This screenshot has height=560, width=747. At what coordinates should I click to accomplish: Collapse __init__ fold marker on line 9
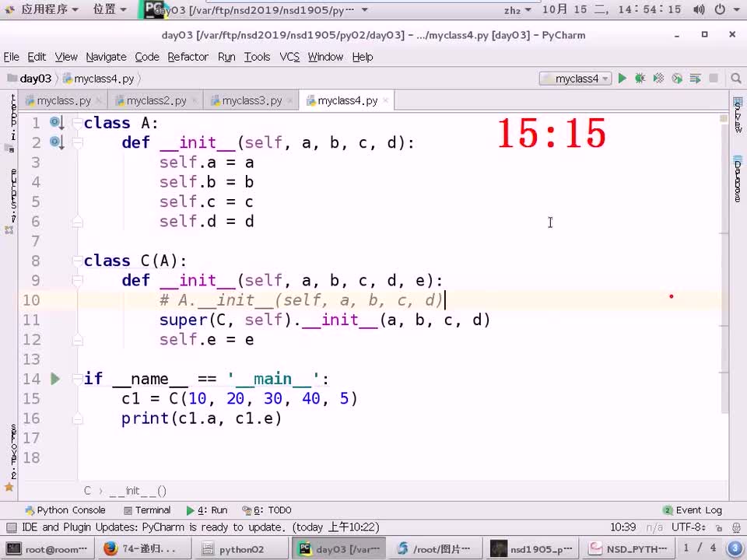78,281
